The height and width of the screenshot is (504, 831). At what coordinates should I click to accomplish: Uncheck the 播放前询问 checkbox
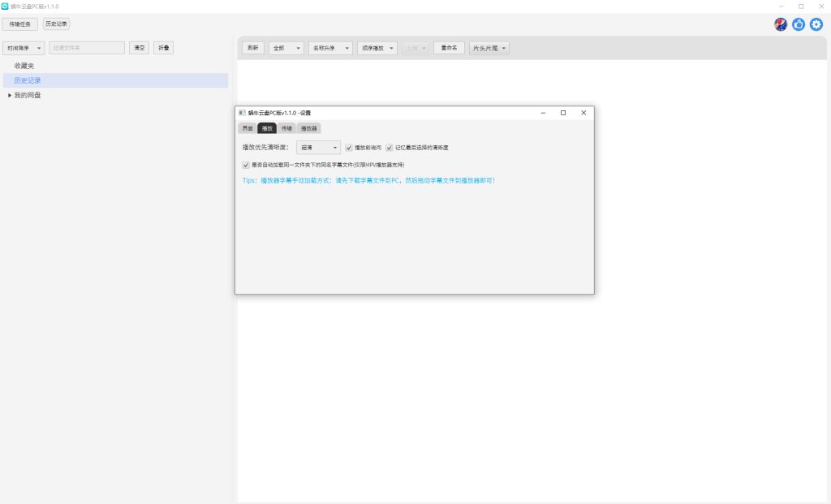tap(349, 148)
